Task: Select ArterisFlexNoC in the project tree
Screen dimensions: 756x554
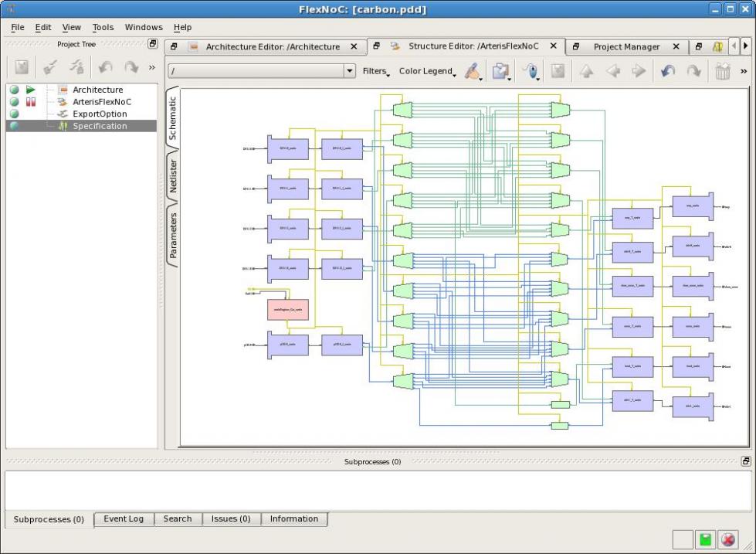Action: pyautogui.click(x=102, y=102)
